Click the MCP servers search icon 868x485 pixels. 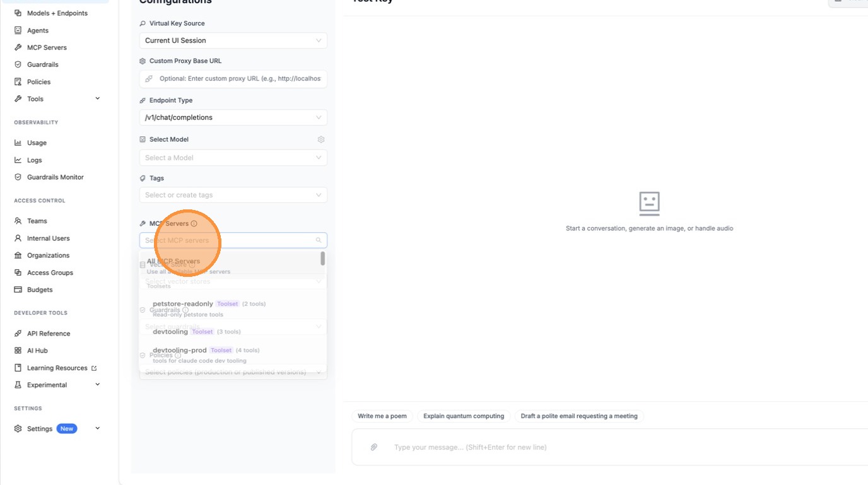(x=319, y=240)
